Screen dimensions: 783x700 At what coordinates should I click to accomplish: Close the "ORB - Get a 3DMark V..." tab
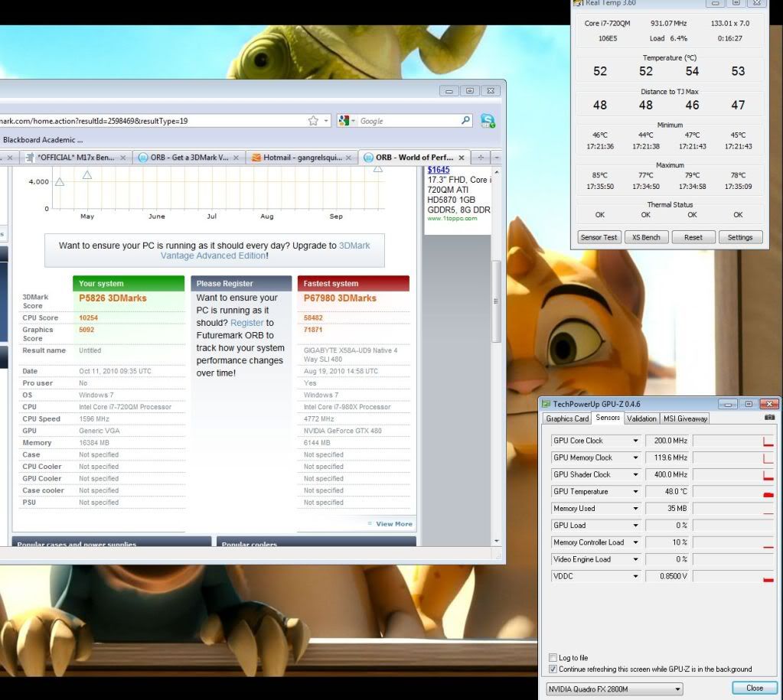click(x=236, y=158)
